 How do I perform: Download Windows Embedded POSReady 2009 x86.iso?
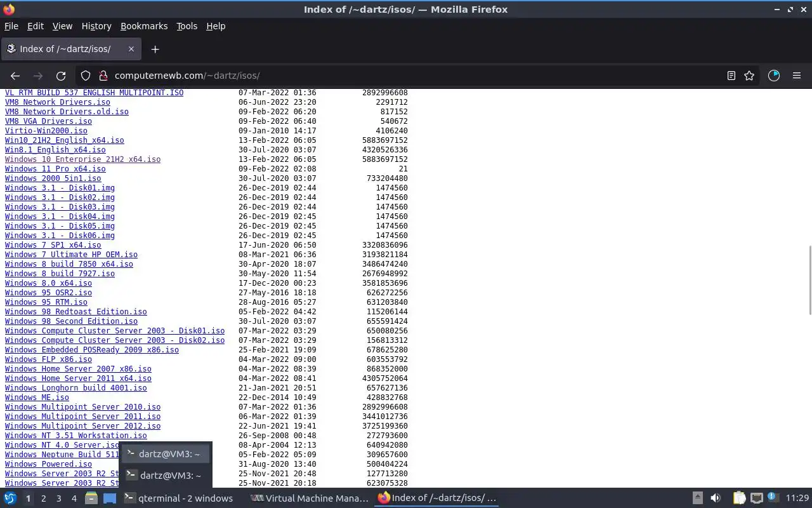(x=92, y=350)
